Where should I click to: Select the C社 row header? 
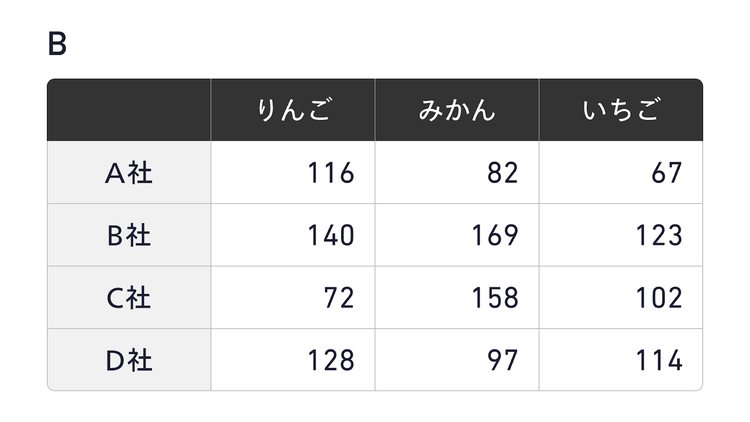(x=129, y=298)
